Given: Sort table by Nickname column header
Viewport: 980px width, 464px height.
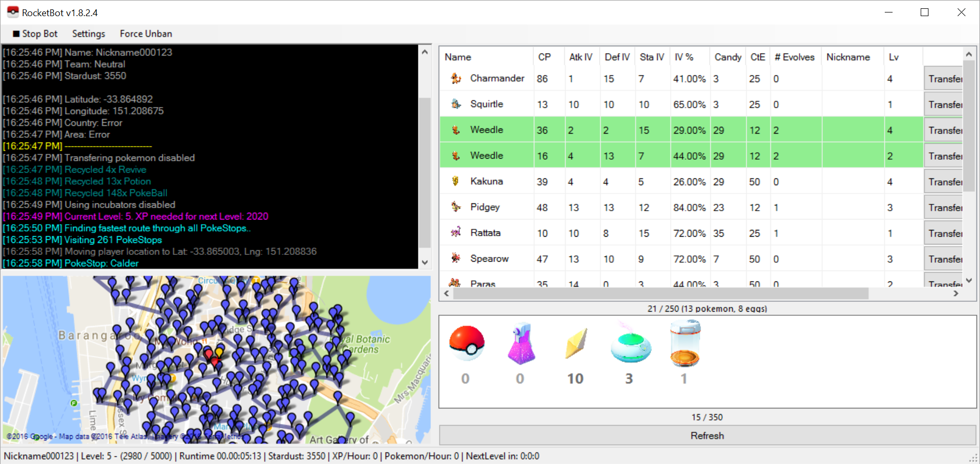Looking at the screenshot, I should point(852,57).
